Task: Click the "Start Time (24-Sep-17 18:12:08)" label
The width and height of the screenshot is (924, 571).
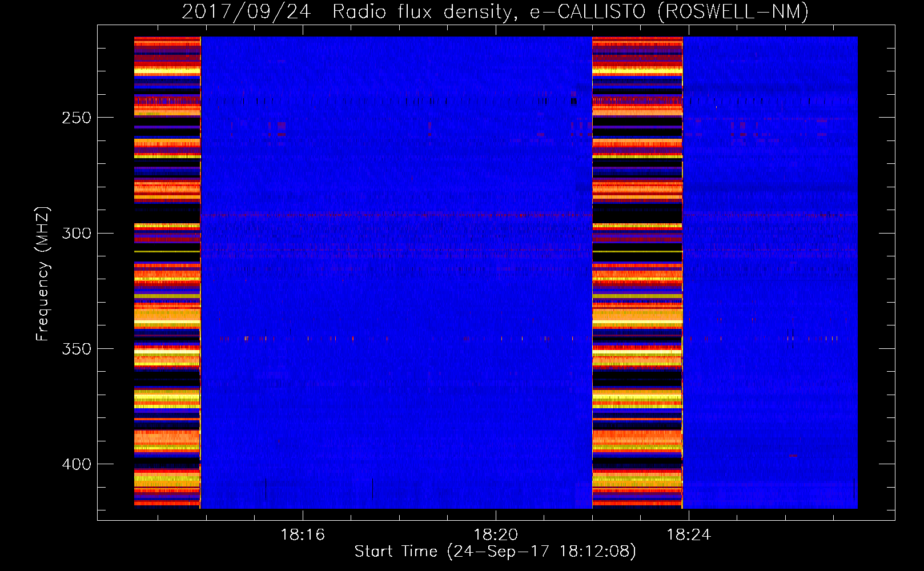Action: coord(495,552)
